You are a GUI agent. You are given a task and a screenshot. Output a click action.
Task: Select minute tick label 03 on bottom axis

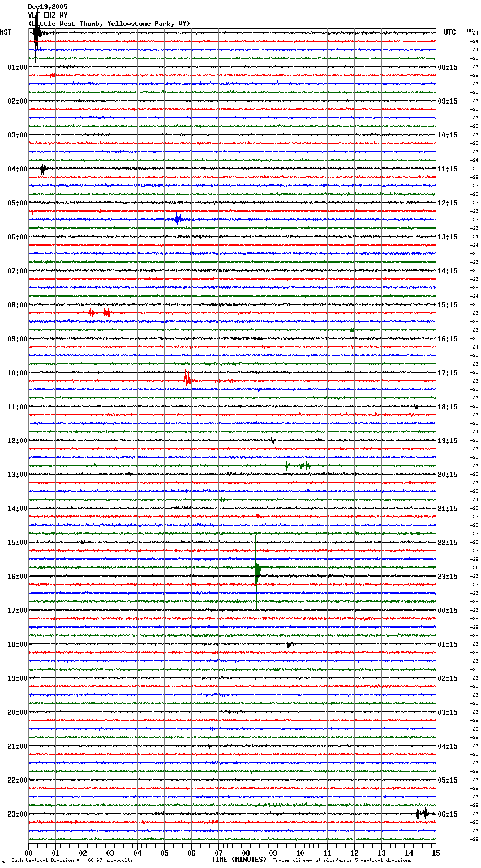[110, 853]
